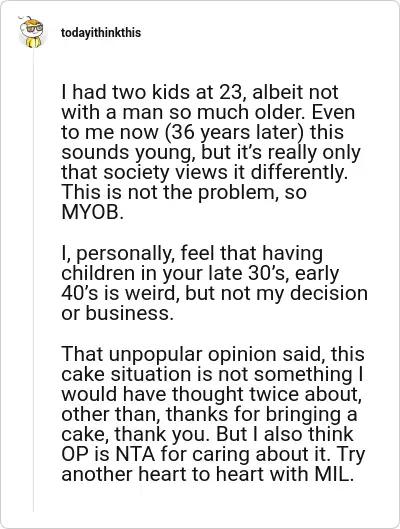Click the acronym "NTA" in the last paragraph

[x=135, y=454]
